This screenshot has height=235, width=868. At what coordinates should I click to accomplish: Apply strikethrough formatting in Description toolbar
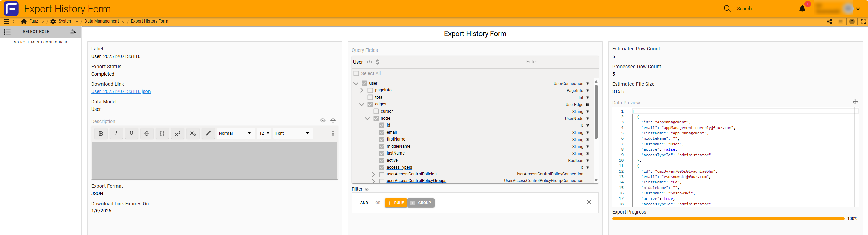[x=147, y=133]
